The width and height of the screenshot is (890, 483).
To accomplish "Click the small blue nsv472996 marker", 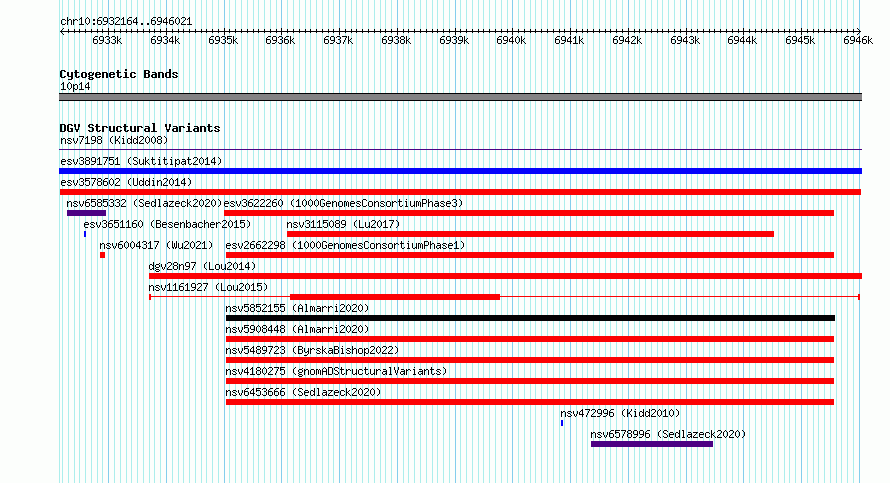I will tap(562, 423).
